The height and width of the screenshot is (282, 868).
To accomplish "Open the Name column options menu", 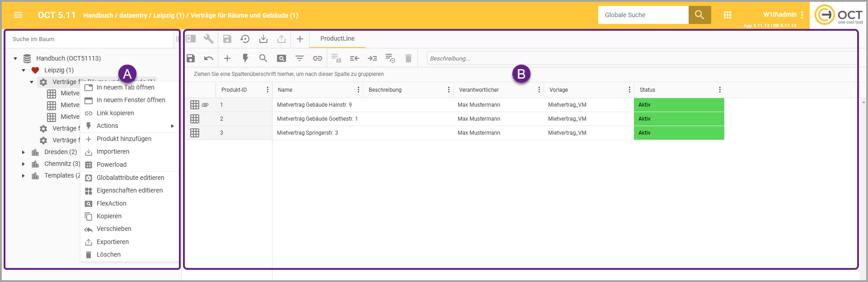I will (358, 90).
